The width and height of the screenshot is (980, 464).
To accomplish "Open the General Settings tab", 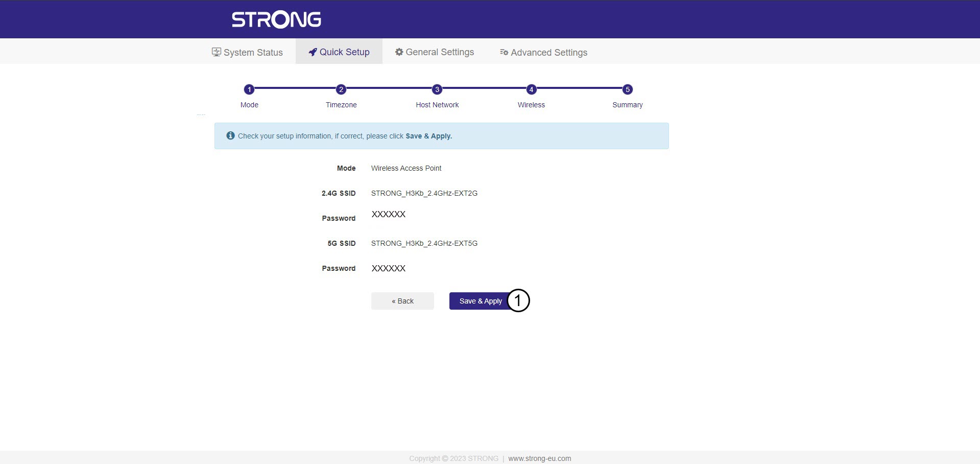I will coord(434,52).
